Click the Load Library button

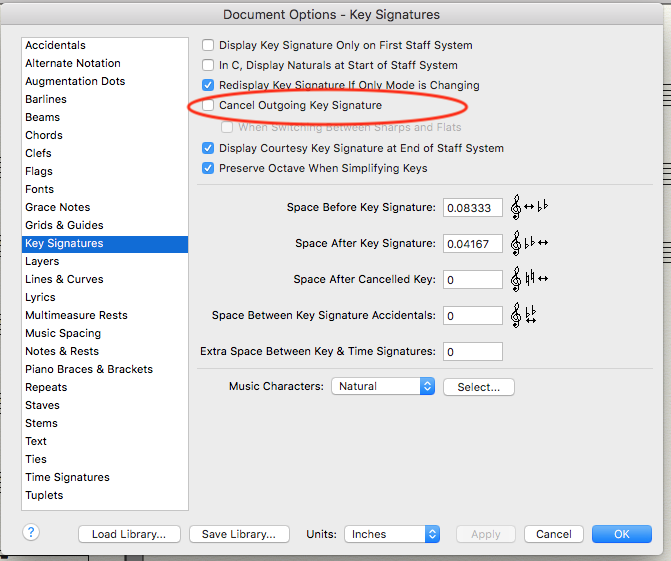click(129, 534)
